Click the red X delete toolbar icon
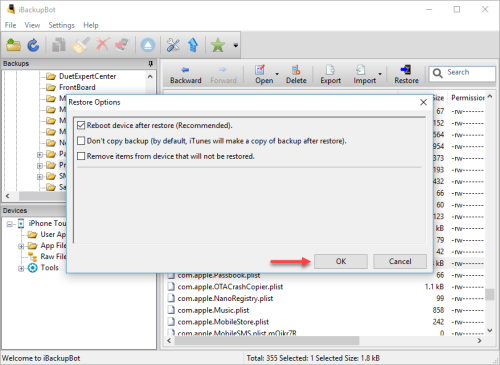The width and height of the screenshot is (500, 365). point(102,45)
